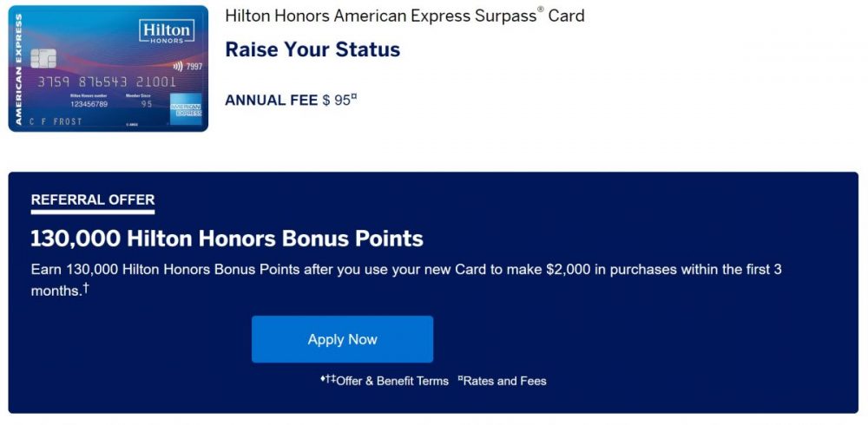868x425 pixels.
Task: Open the Rates and Fees link
Action: coord(505,381)
